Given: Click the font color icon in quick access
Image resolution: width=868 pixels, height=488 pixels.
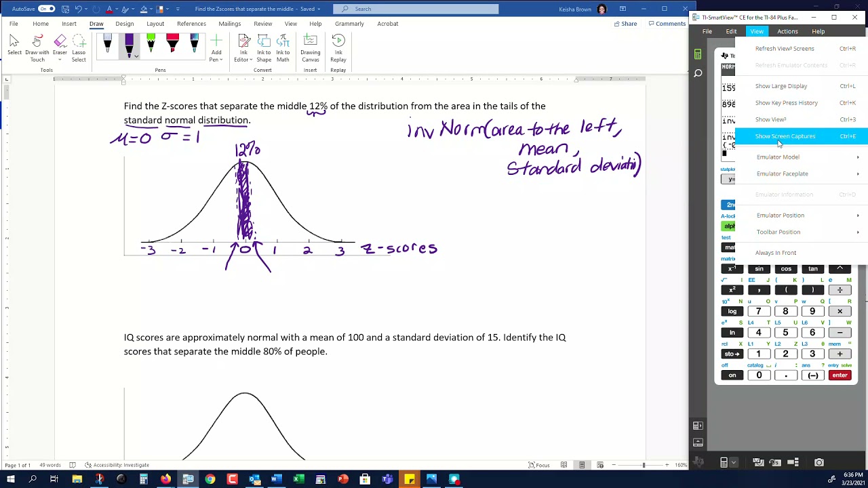Looking at the screenshot, I should (x=109, y=9).
